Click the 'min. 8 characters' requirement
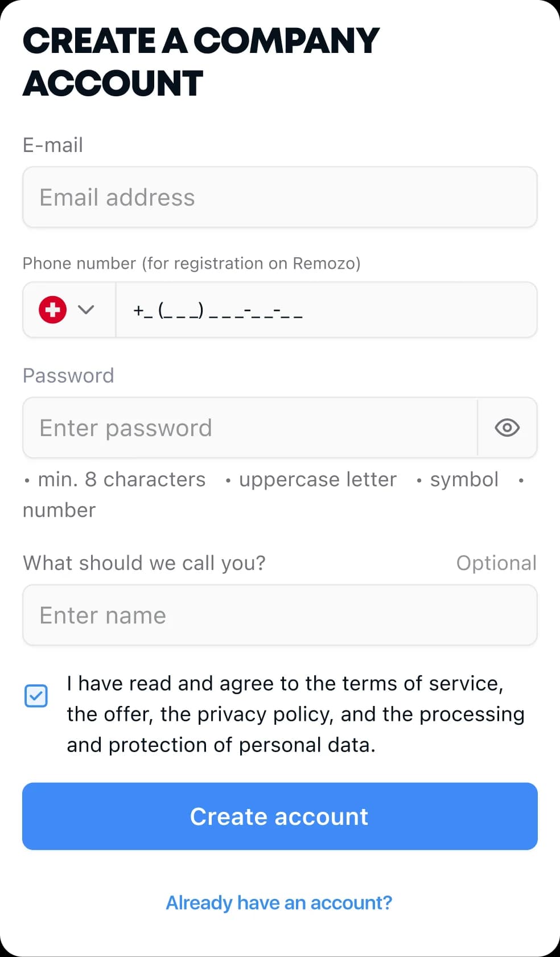This screenshot has width=560, height=957. point(121,479)
